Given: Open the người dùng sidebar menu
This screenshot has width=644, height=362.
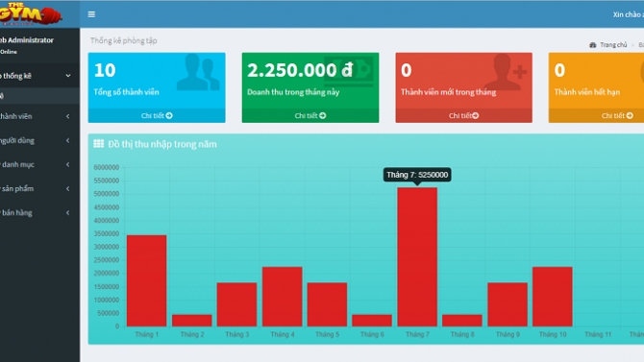Looking at the screenshot, I should point(39,140).
